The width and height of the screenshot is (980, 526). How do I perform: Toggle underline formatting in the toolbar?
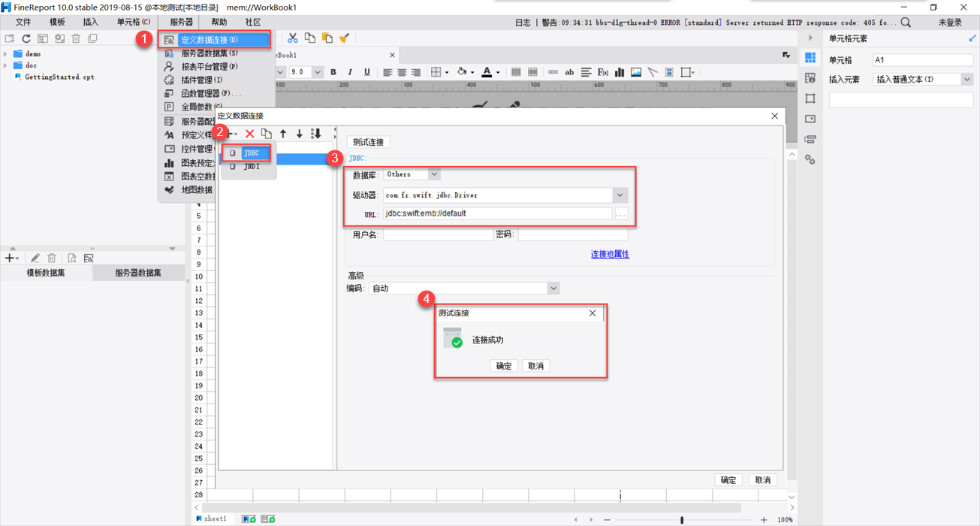click(366, 72)
